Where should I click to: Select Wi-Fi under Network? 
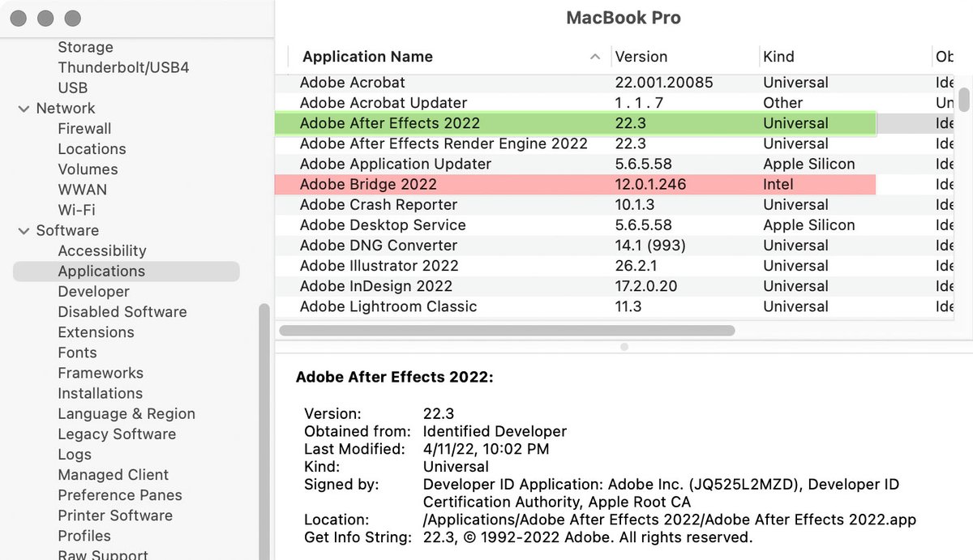(x=77, y=210)
